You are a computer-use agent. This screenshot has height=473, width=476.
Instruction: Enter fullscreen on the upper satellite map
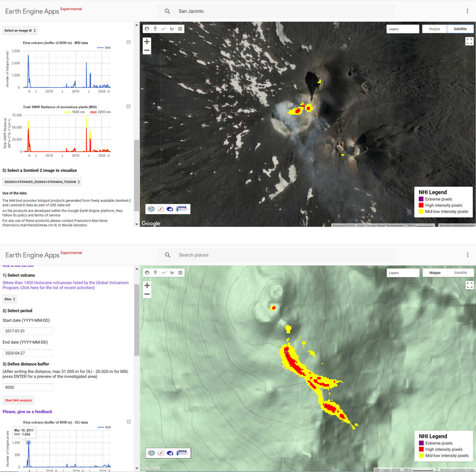pyautogui.click(x=469, y=41)
